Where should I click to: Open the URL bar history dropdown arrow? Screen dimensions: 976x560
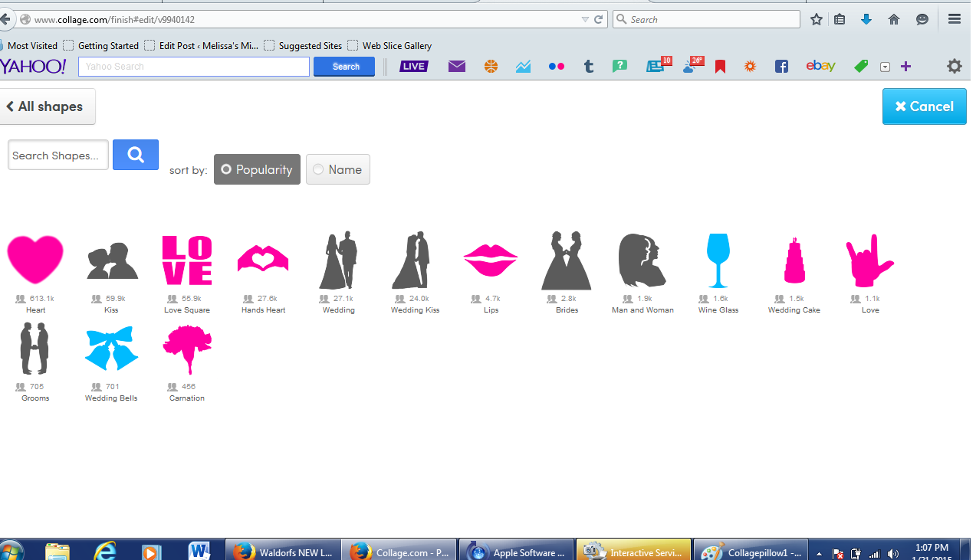point(585,20)
